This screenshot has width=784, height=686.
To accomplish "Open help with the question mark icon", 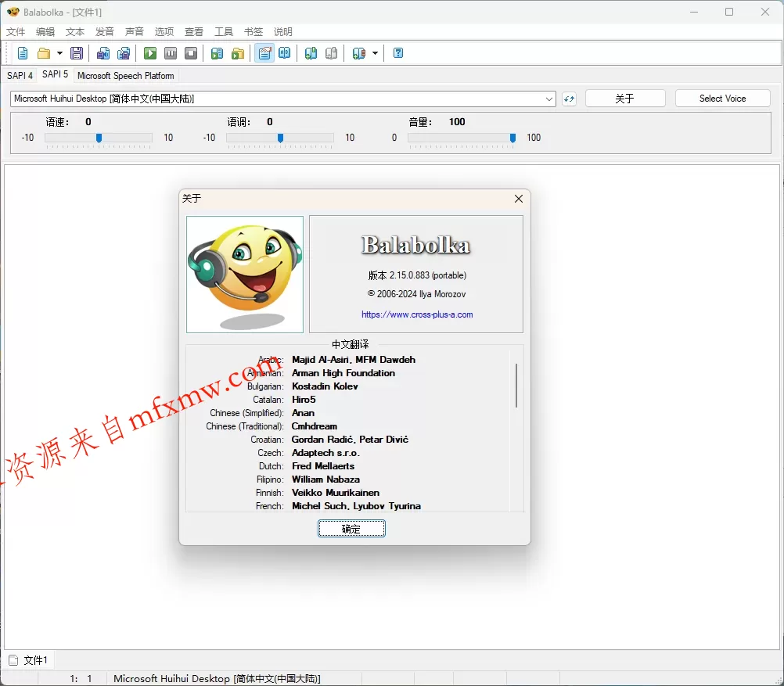I will (x=398, y=53).
